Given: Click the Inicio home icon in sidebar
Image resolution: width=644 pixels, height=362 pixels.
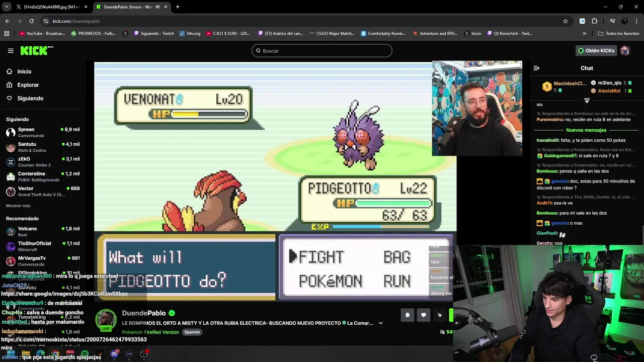Looking at the screenshot, I should point(9,71).
